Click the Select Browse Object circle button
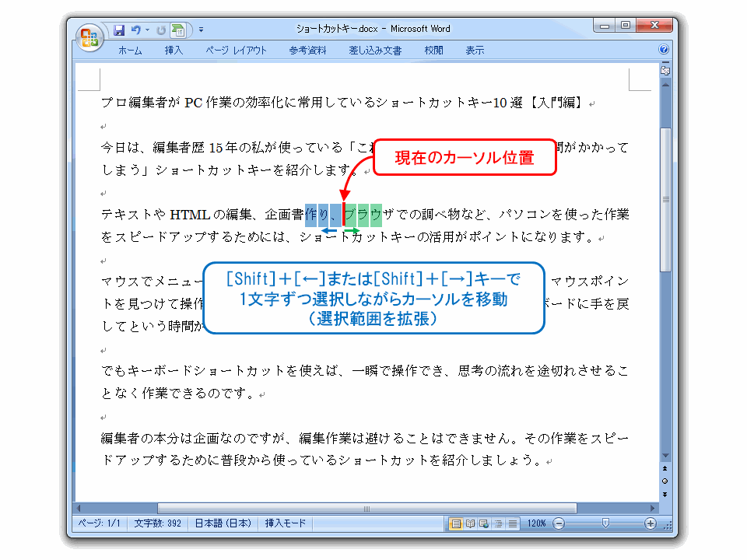Image resolution: width=747 pixels, height=560 pixels. pyautogui.click(x=665, y=481)
